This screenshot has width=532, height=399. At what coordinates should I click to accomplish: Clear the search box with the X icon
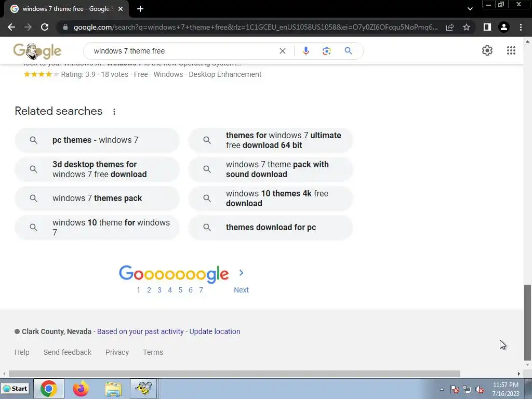tap(282, 51)
